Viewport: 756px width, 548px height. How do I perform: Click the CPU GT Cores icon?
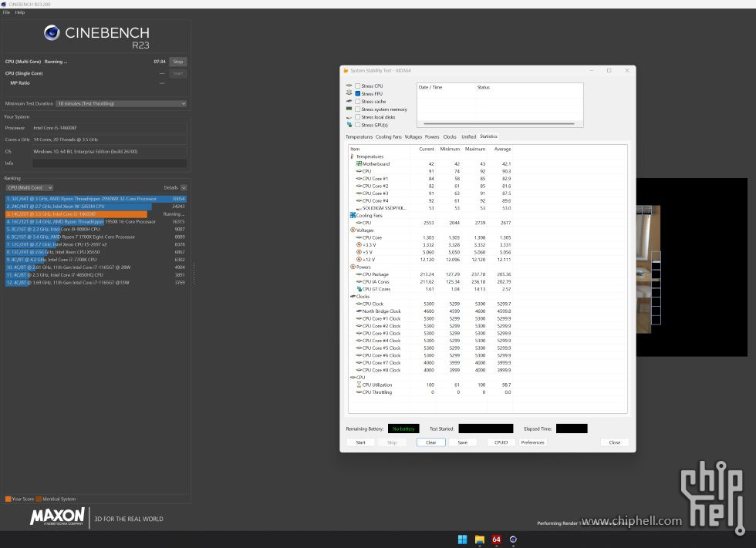(359, 289)
